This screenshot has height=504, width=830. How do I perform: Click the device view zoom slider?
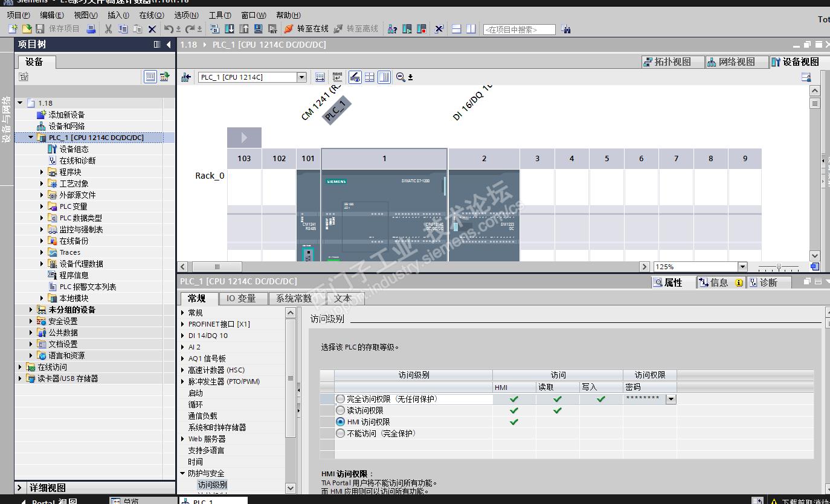[779, 267]
